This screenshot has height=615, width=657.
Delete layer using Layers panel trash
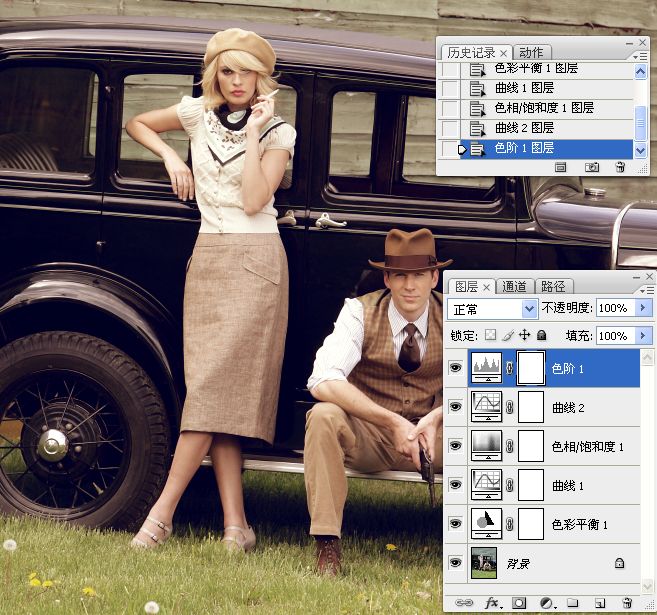point(627,602)
